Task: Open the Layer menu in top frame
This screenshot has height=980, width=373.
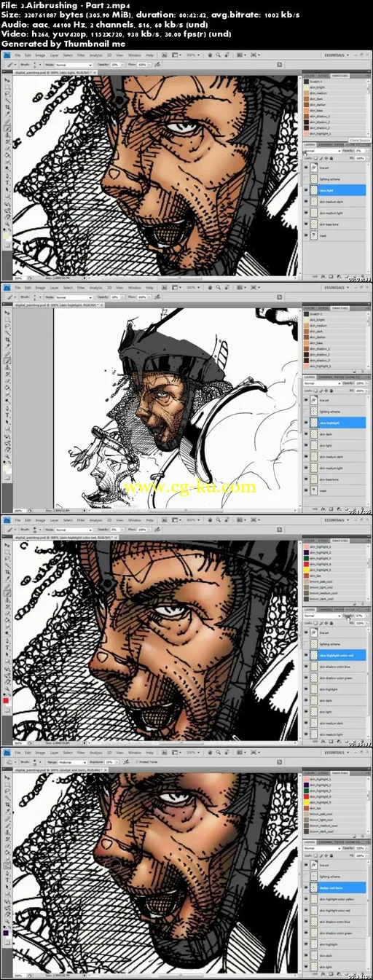Action: [x=54, y=55]
